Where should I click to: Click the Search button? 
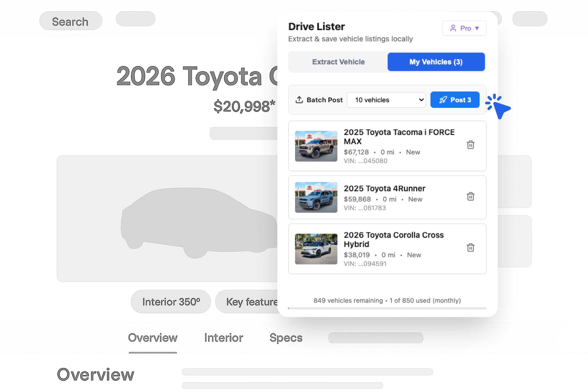click(x=70, y=21)
